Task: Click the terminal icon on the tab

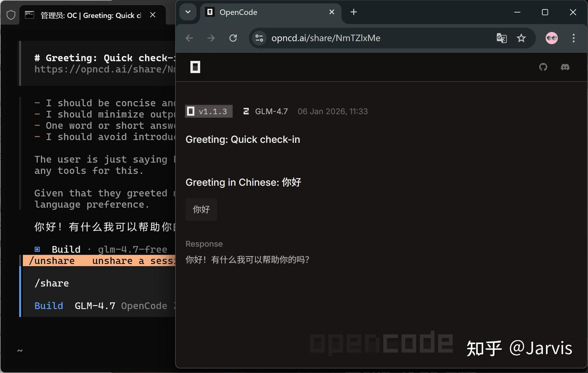Action: 30,15
